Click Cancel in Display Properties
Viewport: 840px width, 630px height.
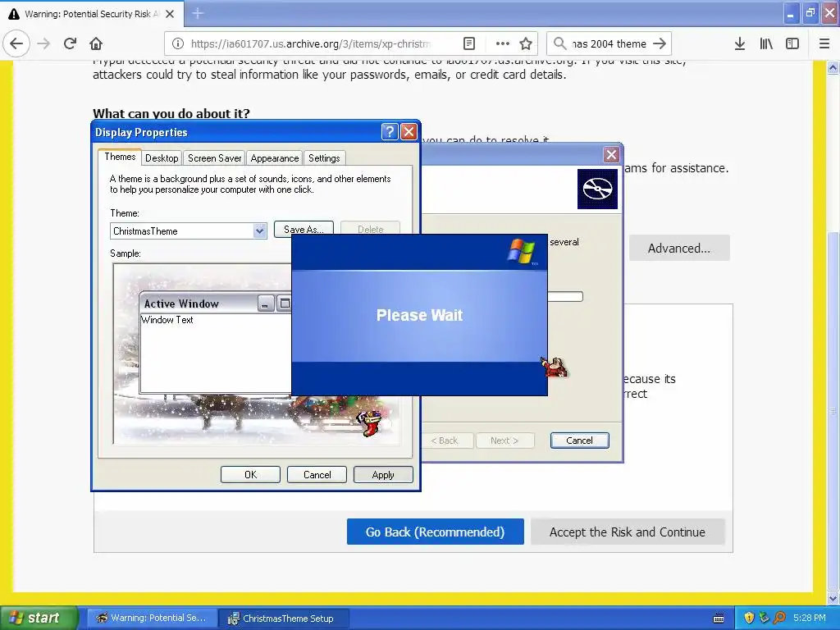pyautogui.click(x=317, y=475)
